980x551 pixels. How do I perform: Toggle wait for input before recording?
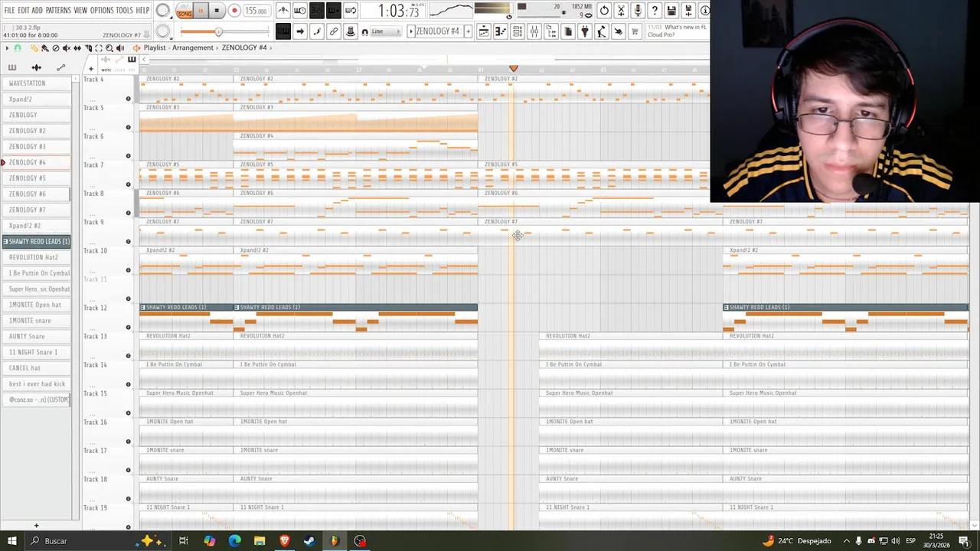click(x=300, y=10)
